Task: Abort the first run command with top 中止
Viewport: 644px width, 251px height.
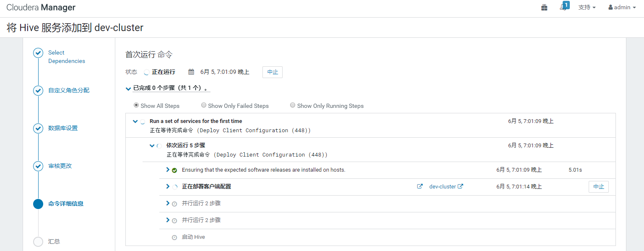Action: click(x=273, y=72)
